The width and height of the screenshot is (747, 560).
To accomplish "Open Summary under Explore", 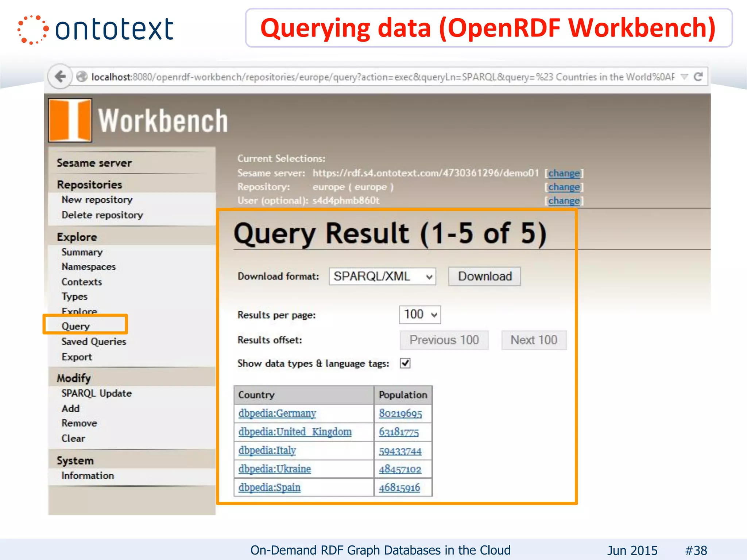I will pos(82,252).
